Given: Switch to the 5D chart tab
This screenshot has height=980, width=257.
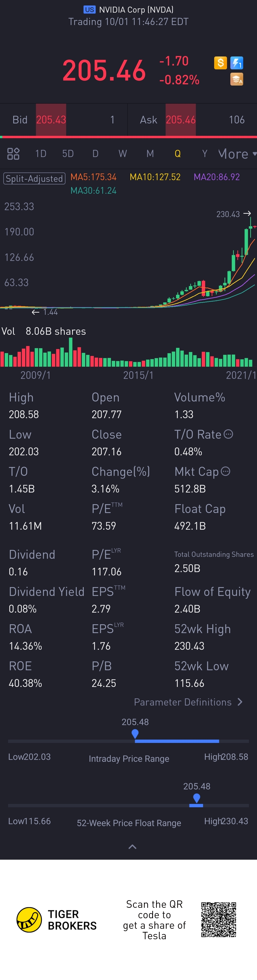Looking at the screenshot, I should (x=68, y=154).
